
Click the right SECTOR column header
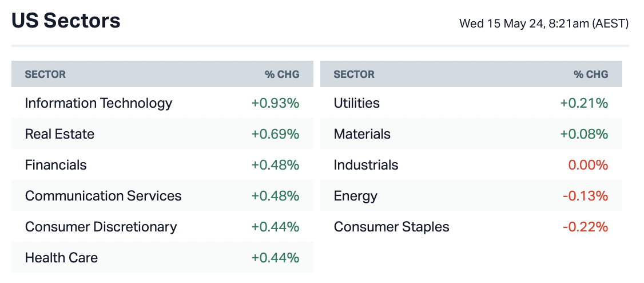354,74
